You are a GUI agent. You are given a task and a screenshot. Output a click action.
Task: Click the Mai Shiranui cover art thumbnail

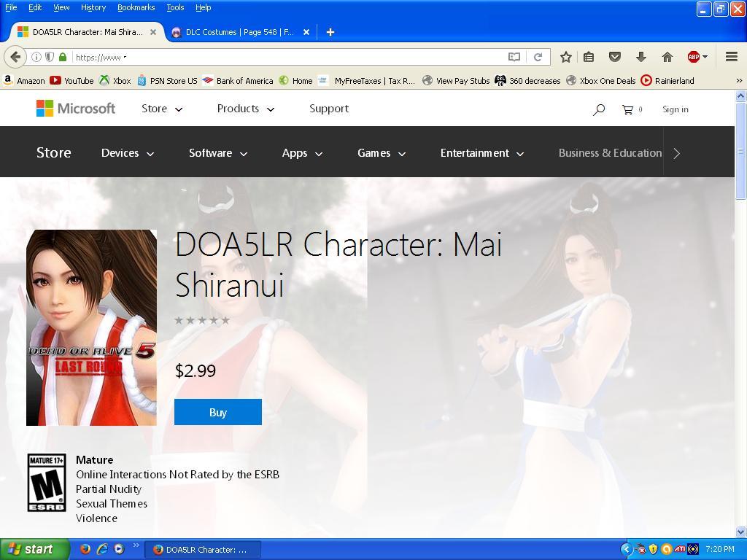point(91,327)
